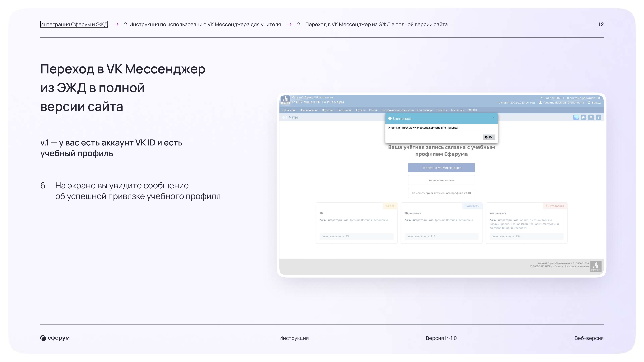This screenshot has width=644, height=362.
Task: Click the user icon beside the header name Грезина
Action: pyautogui.click(x=540, y=102)
